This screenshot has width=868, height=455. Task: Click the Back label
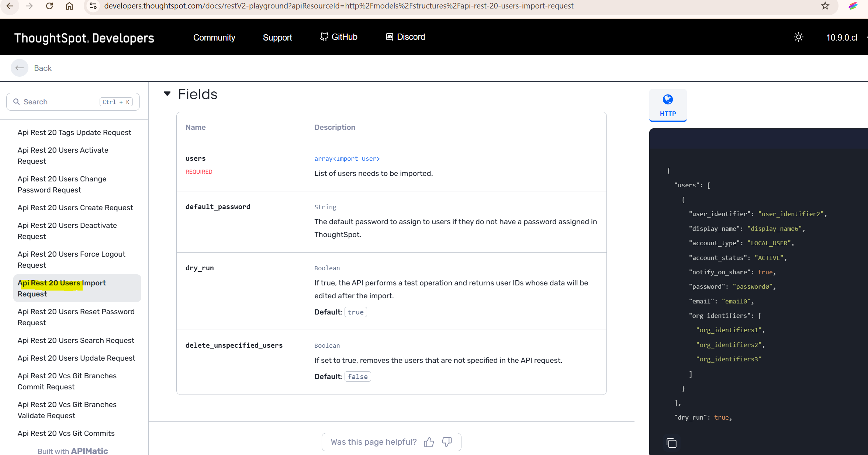coord(43,68)
